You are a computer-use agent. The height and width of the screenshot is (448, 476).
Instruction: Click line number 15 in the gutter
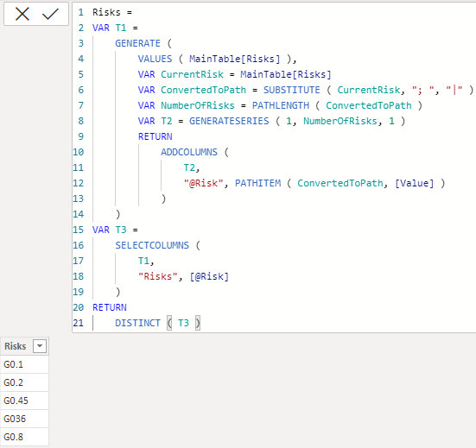(78, 230)
